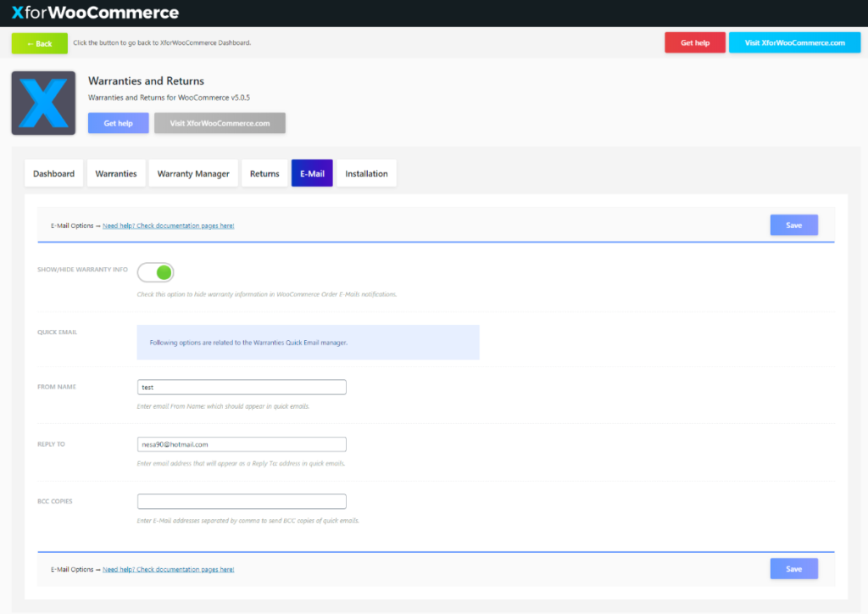Click the bottom Save button
Screen dimensions: 868x614
tap(793, 568)
